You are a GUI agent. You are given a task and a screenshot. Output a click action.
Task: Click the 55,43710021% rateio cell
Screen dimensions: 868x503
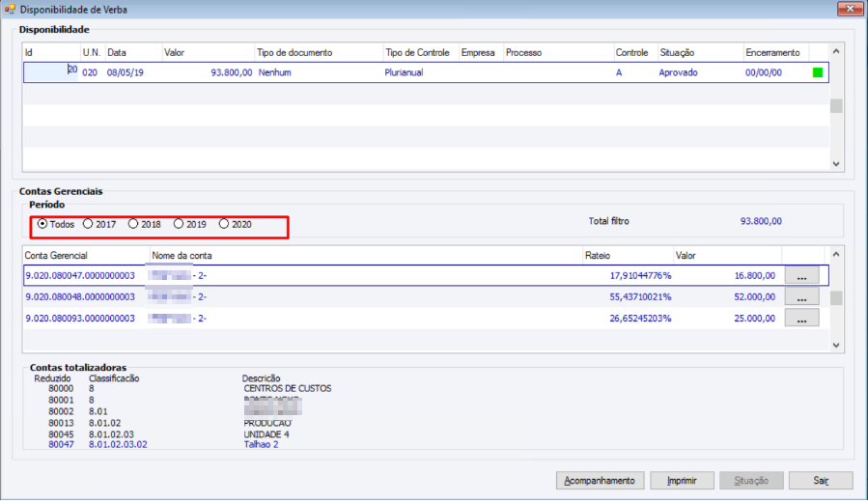pyautogui.click(x=640, y=297)
